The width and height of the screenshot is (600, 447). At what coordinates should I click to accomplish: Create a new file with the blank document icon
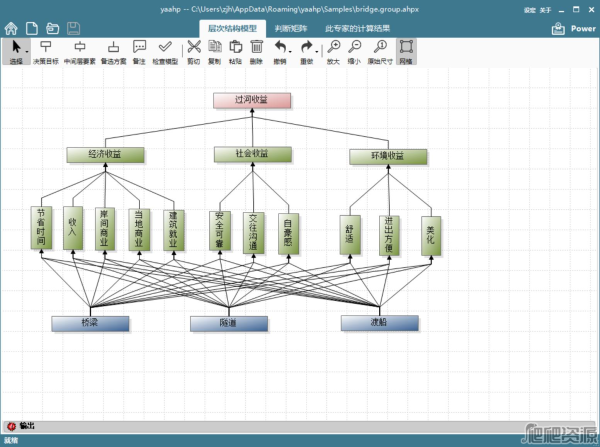pyautogui.click(x=31, y=28)
